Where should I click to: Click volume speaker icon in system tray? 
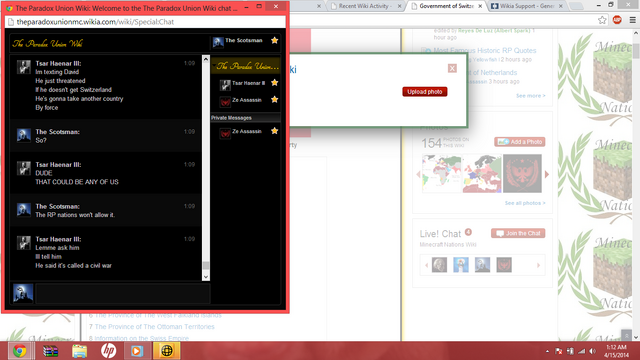[592, 351]
